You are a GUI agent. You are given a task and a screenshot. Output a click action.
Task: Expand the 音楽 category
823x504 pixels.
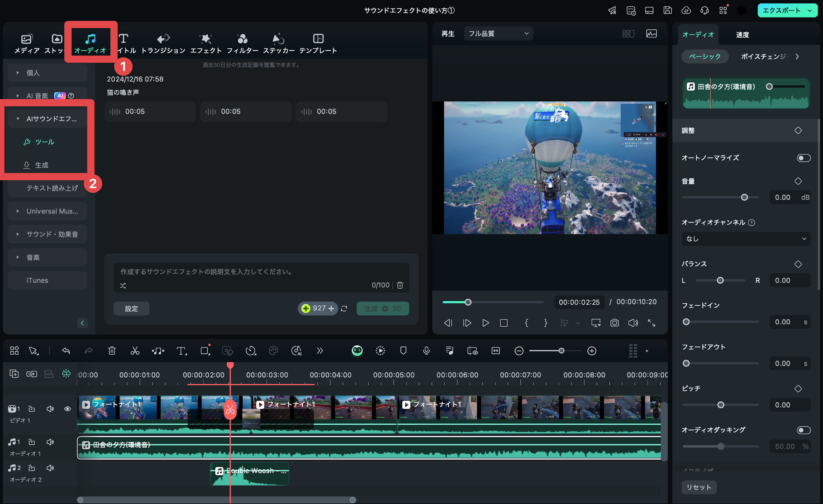tap(47, 257)
